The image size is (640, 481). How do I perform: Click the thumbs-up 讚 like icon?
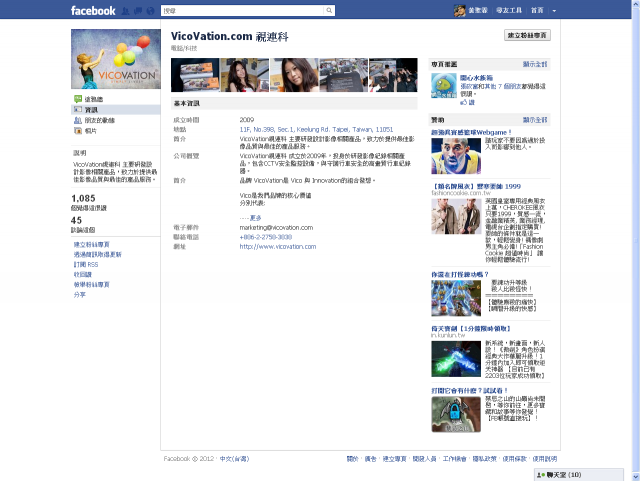(x=464, y=102)
